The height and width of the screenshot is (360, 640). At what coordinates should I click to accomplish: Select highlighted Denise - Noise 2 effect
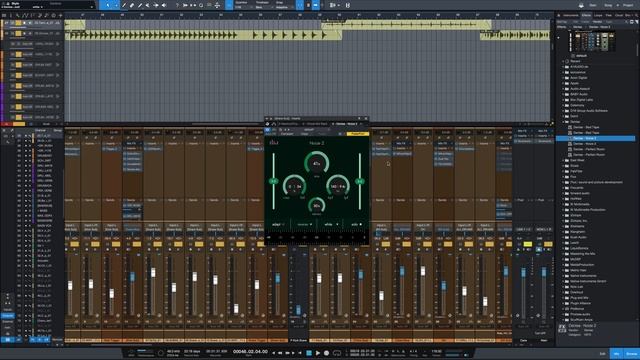(x=596, y=138)
